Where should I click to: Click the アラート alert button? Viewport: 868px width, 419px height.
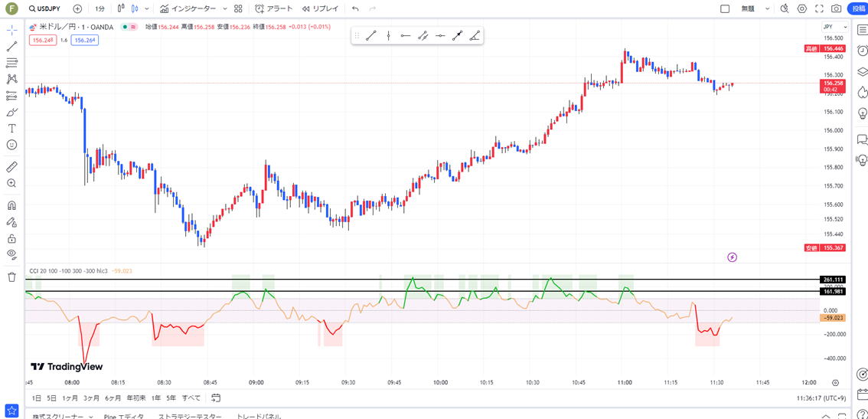point(273,8)
